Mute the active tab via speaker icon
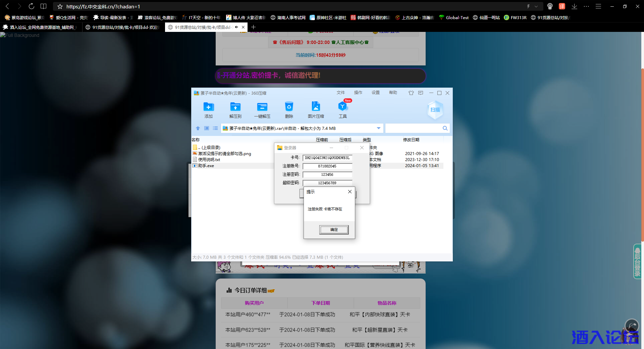The height and width of the screenshot is (349, 644). [236, 27]
